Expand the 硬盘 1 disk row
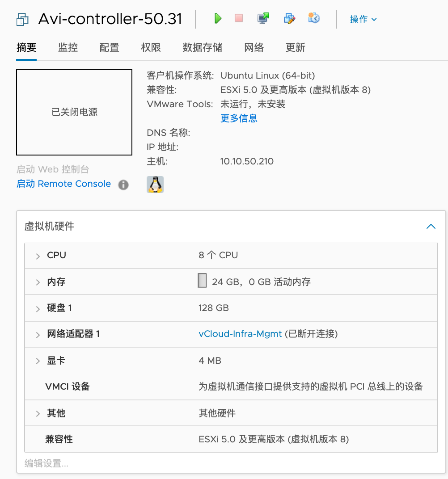The image size is (448, 479). 38,309
